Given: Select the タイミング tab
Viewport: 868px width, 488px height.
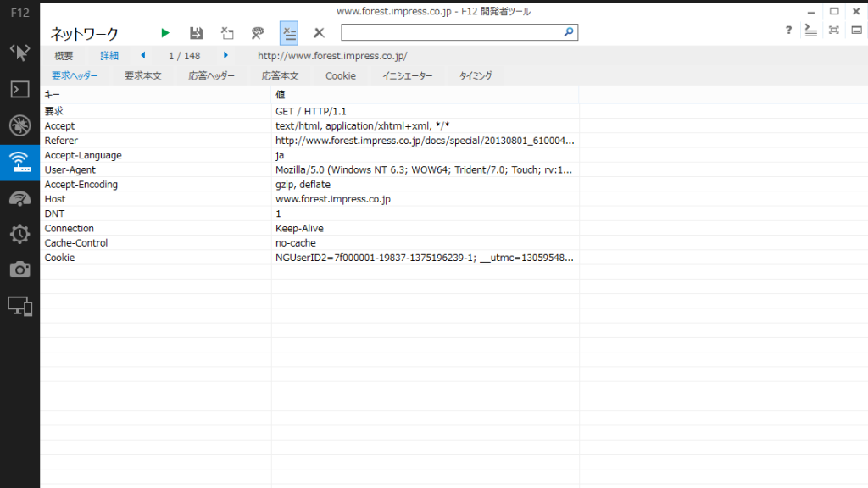Looking at the screenshot, I should click(x=476, y=75).
